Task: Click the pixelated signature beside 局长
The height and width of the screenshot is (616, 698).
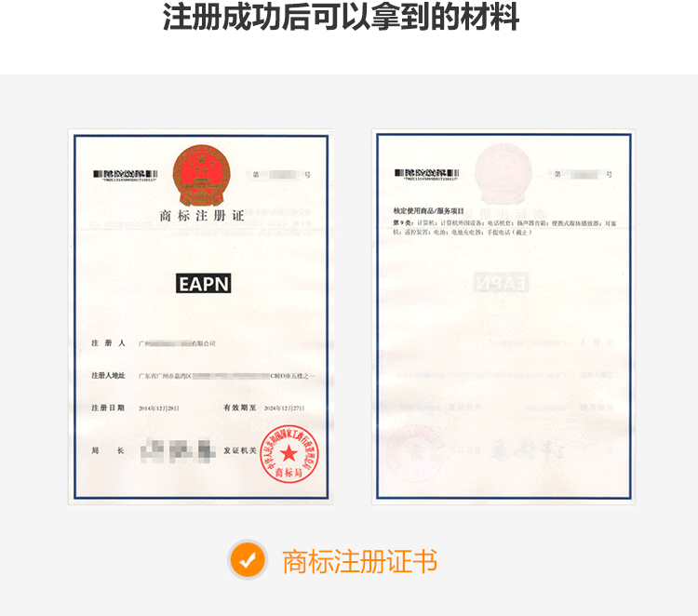Action: tap(178, 450)
